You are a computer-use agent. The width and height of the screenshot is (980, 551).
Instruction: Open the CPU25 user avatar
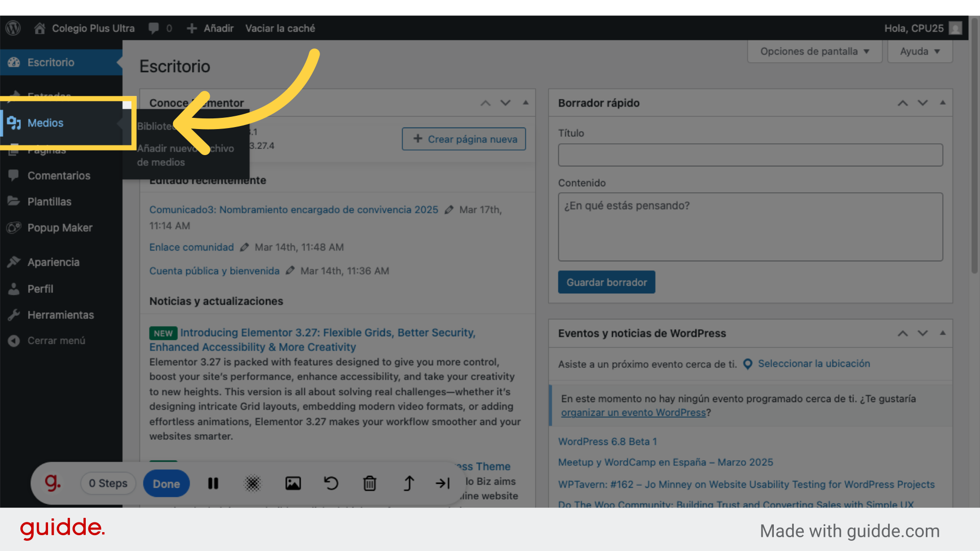[x=955, y=28]
